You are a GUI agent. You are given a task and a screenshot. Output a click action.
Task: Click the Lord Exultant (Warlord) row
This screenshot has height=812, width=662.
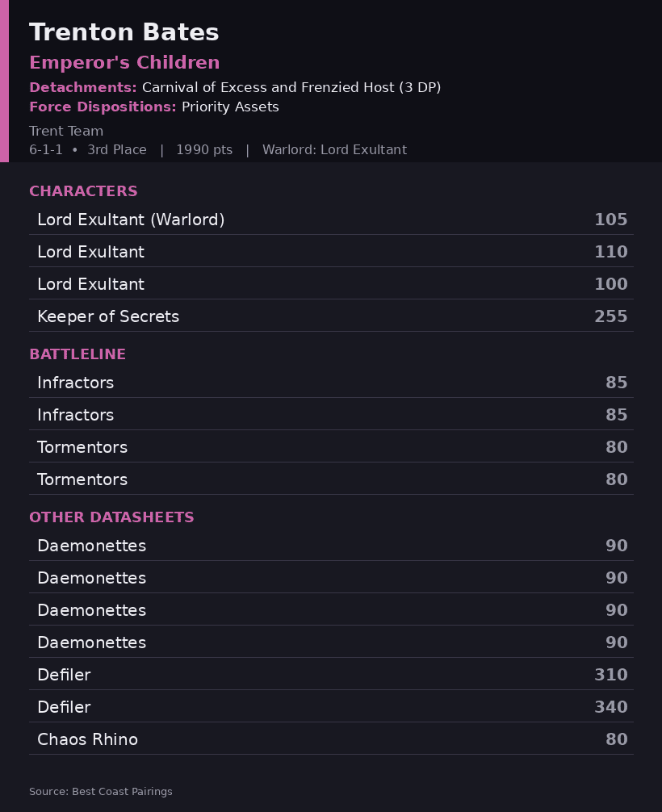332,219
